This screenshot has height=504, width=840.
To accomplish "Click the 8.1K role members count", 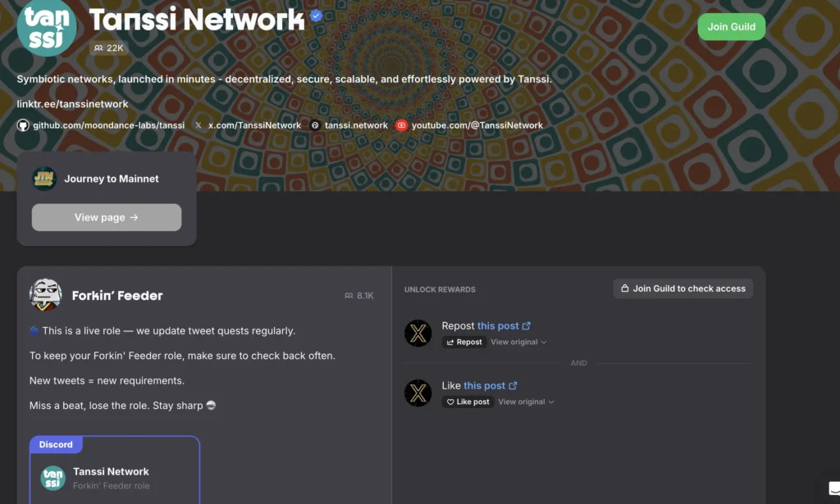I will (359, 295).
